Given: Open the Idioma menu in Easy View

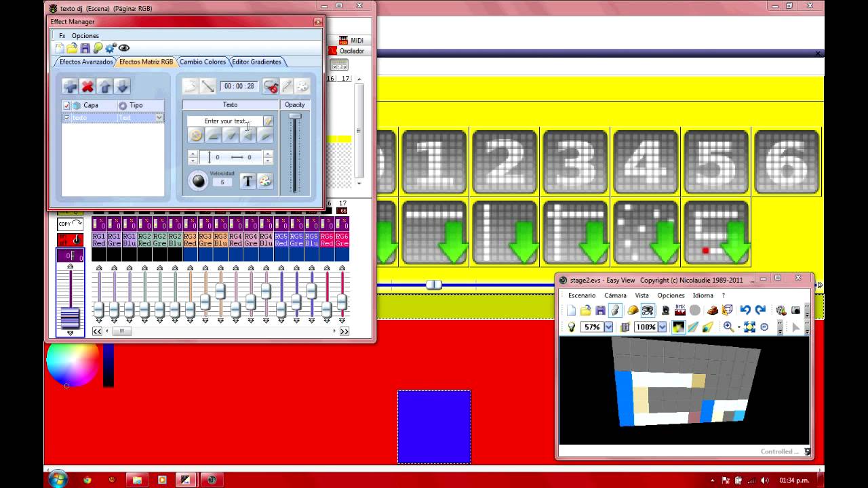Looking at the screenshot, I should [x=703, y=296].
